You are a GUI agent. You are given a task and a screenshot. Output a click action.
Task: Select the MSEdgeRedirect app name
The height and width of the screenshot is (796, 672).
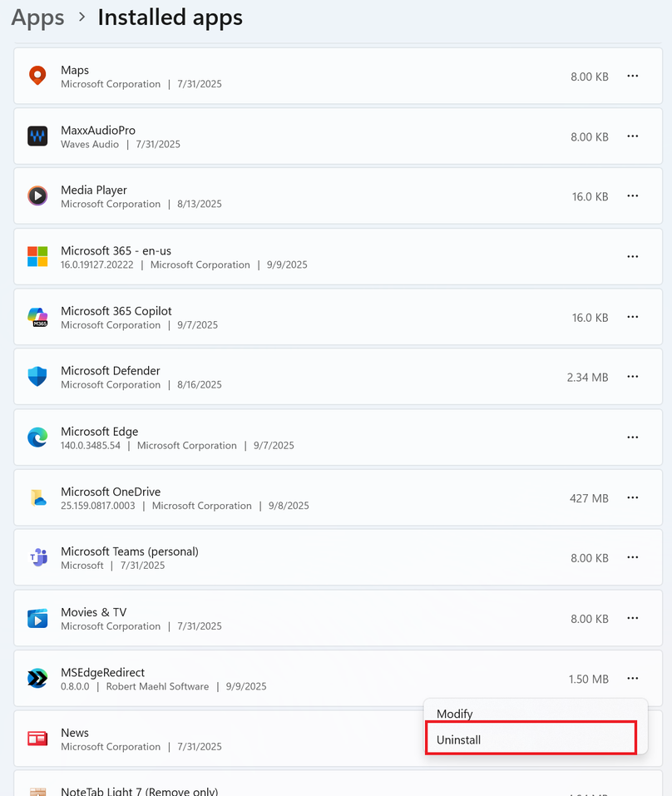tap(102, 672)
